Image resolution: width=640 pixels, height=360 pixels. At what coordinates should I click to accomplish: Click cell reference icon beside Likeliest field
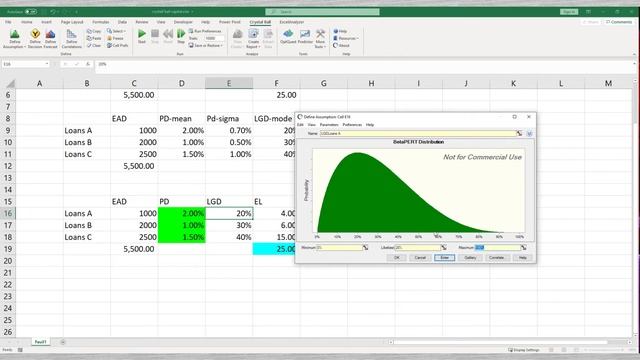click(444, 248)
